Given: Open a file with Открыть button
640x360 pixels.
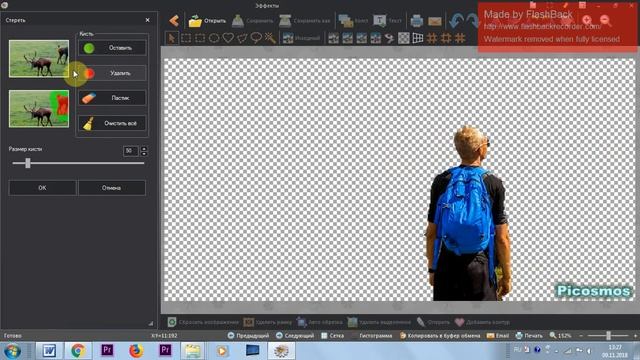Looking at the screenshot, I should (x=207, y=21).
